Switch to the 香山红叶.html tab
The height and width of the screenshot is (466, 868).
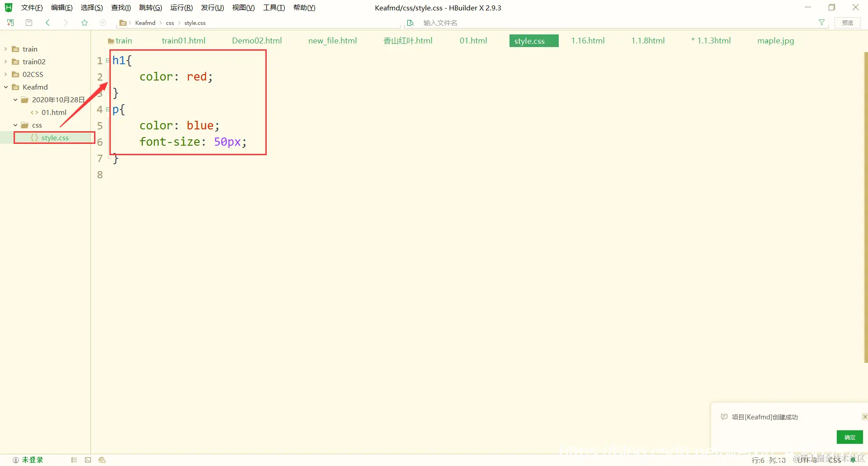[408, 41]
